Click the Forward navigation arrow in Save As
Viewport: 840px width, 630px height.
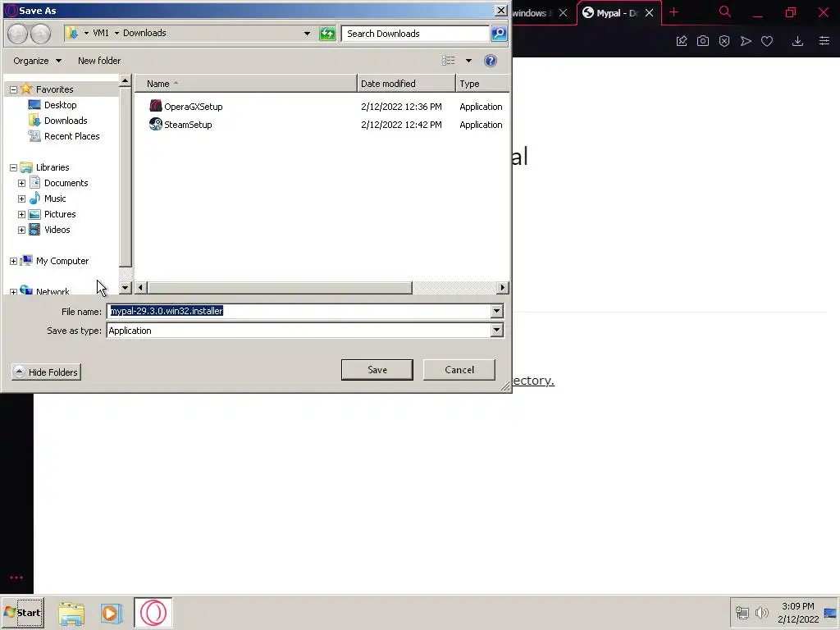click(x=41, y=34)
